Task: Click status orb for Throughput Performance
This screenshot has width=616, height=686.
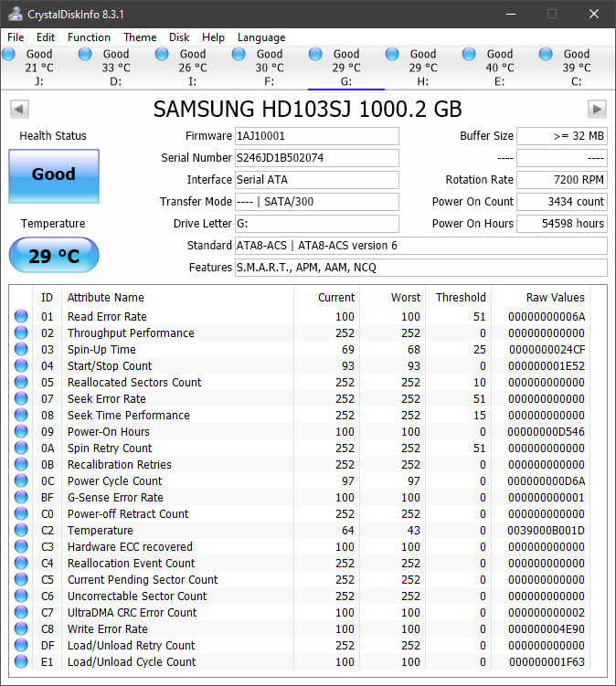Action: [x=21, y=332]
